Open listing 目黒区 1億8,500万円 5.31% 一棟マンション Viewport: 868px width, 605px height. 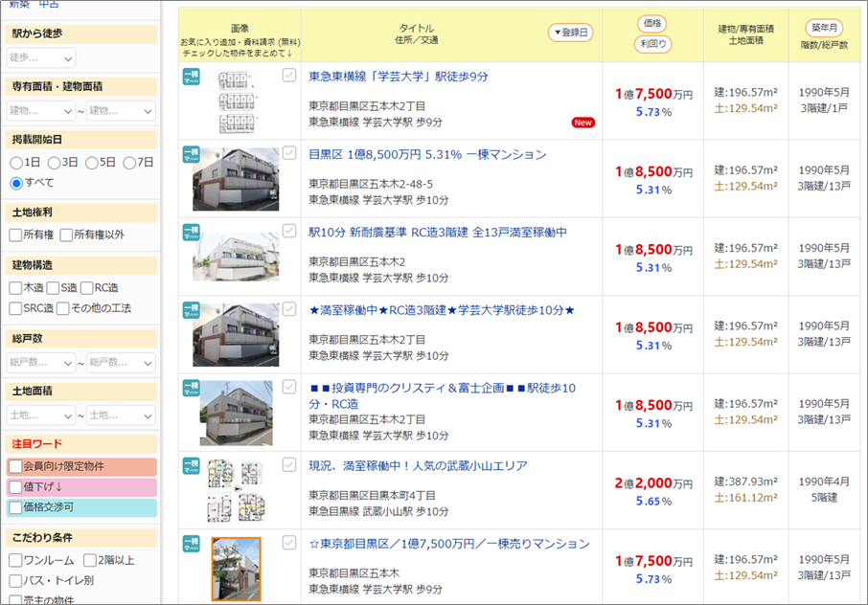tap(427, 154)
